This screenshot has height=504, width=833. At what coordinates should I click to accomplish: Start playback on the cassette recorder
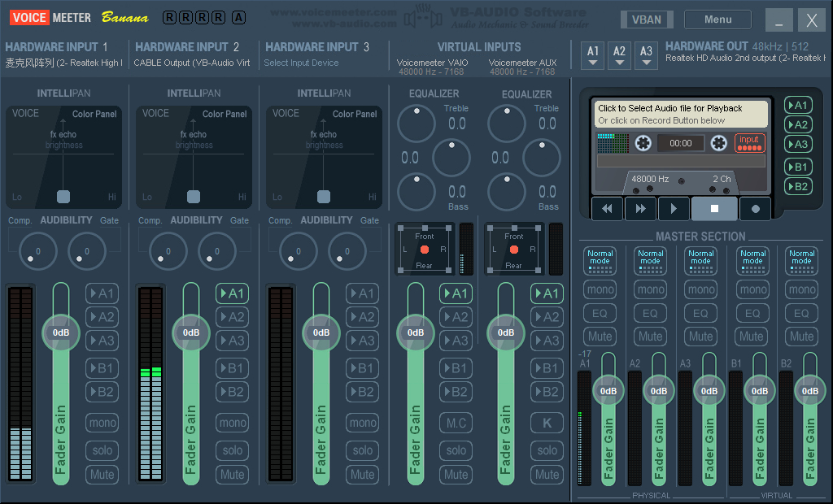click(x=674, y=209)
